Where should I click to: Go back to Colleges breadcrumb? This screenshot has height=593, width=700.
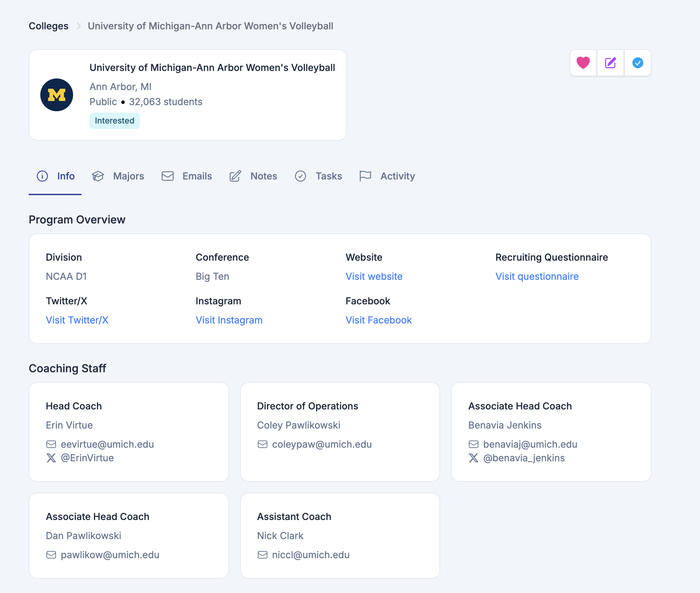(x=48, y=26)
